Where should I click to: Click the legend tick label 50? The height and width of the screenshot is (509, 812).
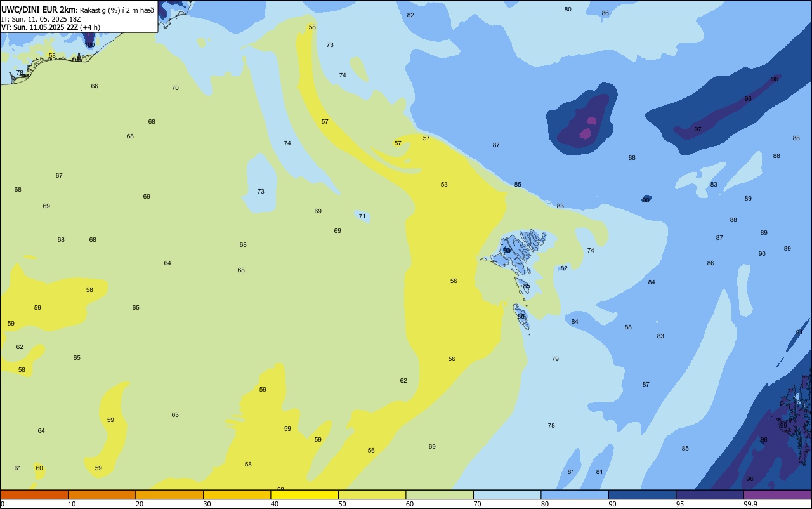coord(342,504)
